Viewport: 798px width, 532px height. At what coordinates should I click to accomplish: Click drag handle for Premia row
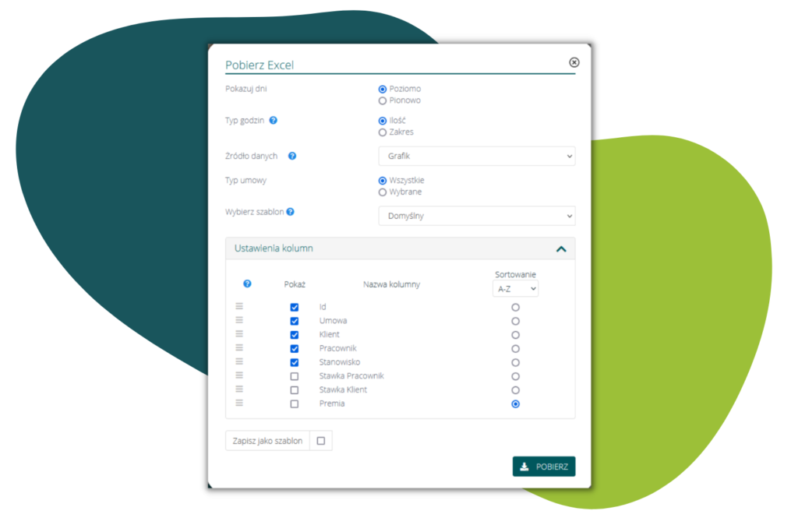[x=239, y=403]
